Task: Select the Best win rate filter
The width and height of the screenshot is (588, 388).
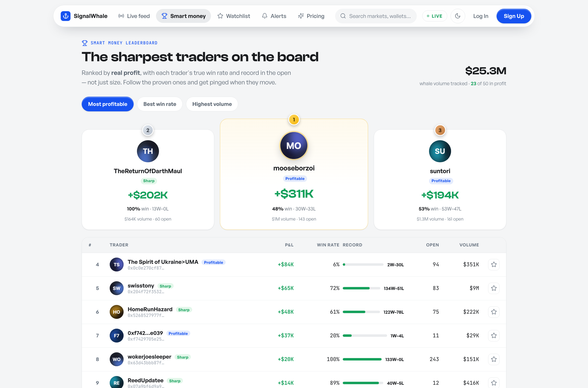Action: 160,104
